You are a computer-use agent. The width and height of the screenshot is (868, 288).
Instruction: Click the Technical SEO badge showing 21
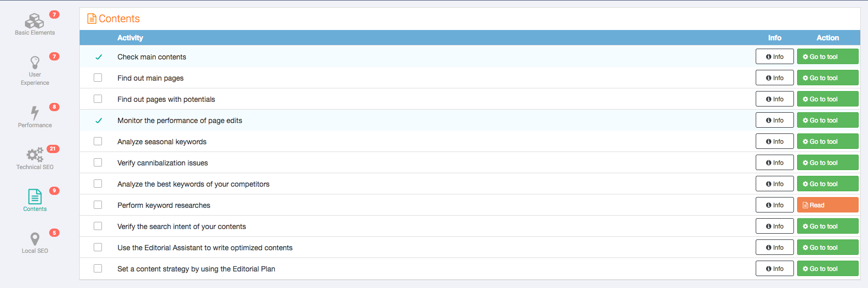pyautogui.click(x=53, y=149)
